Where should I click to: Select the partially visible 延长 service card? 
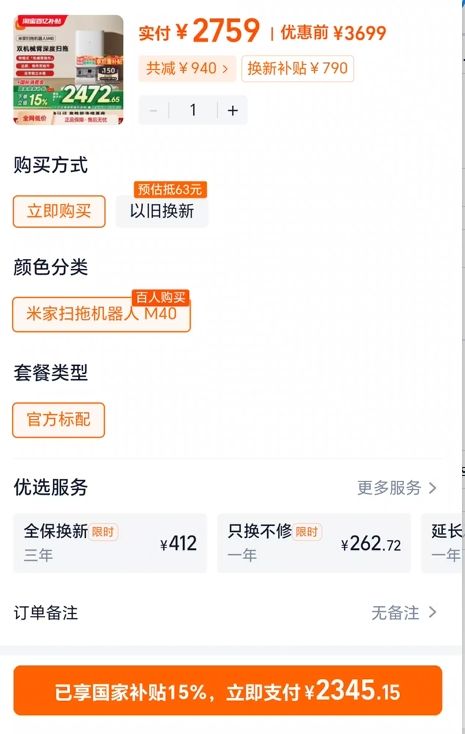pos(442,543)
